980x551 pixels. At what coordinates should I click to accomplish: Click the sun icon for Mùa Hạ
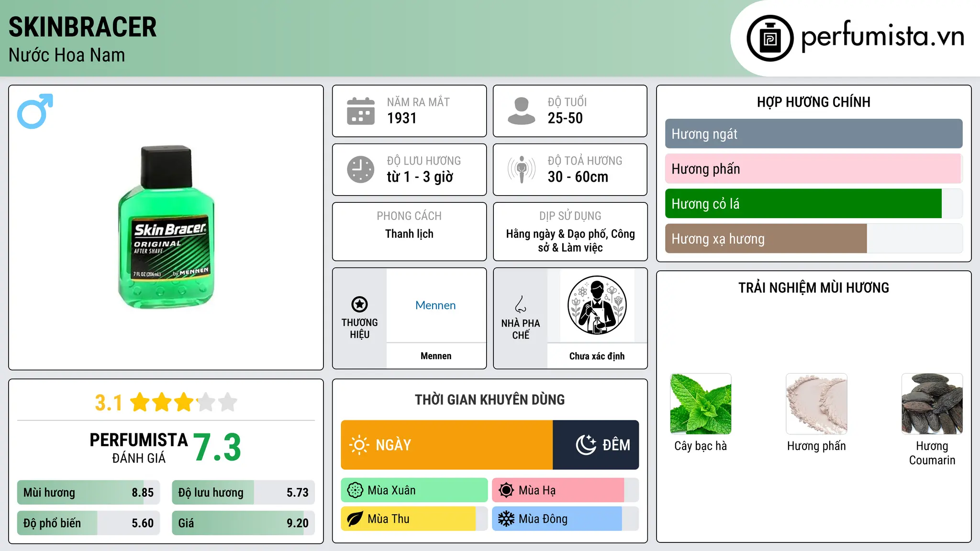pyautogui.click(x=506, y=490)
